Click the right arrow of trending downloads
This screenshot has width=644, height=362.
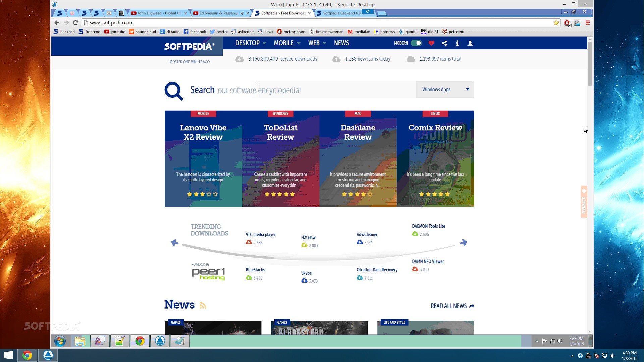(x=463, y=242)
